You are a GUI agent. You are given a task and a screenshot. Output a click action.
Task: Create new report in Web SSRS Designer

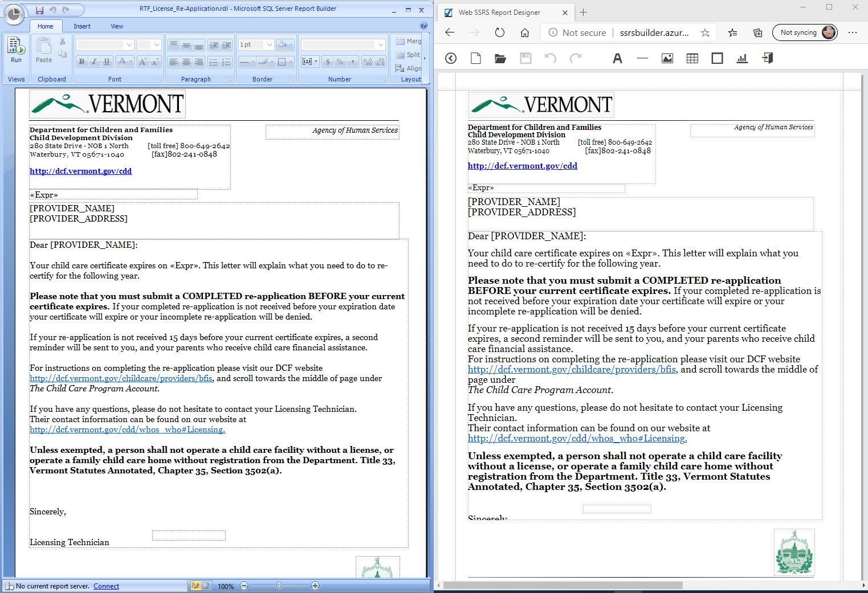[476, 58]
